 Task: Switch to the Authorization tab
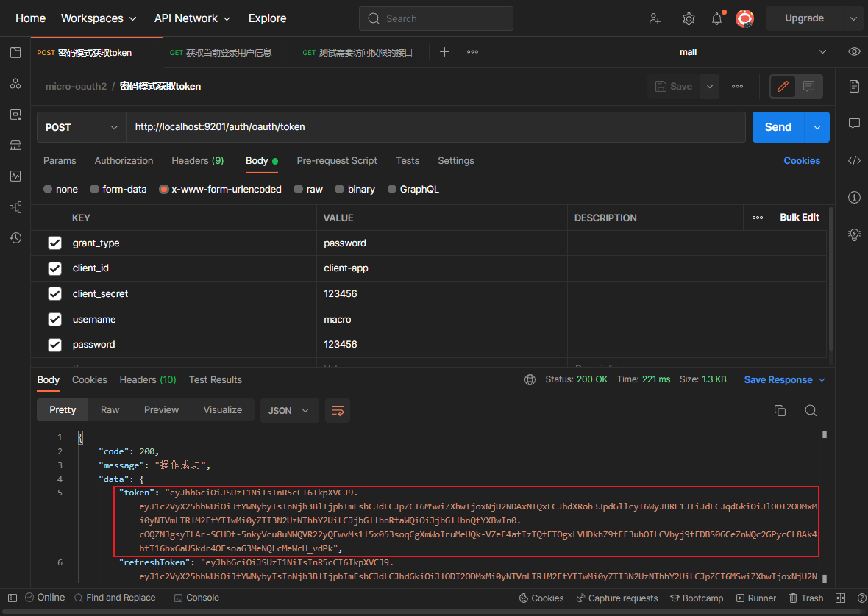124,160
